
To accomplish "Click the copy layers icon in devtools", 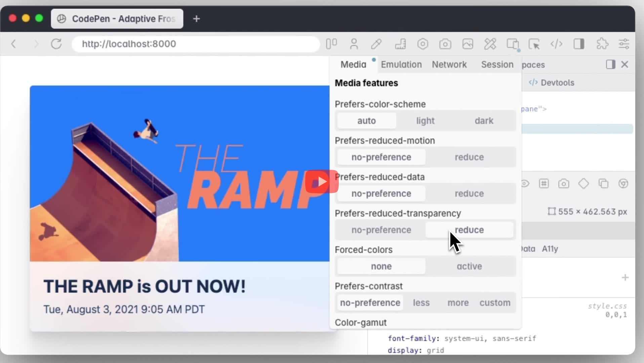I will click(603, 184).
